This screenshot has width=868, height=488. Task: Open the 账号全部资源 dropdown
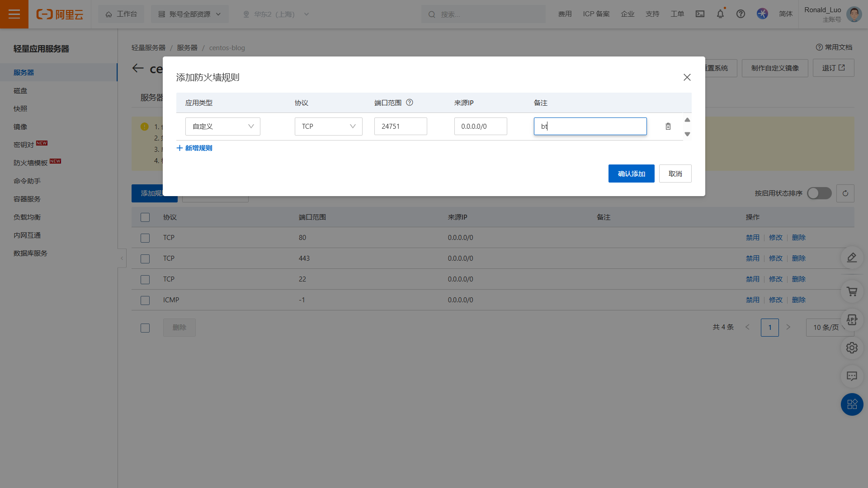pyautogui.click(x=189, y=14)
